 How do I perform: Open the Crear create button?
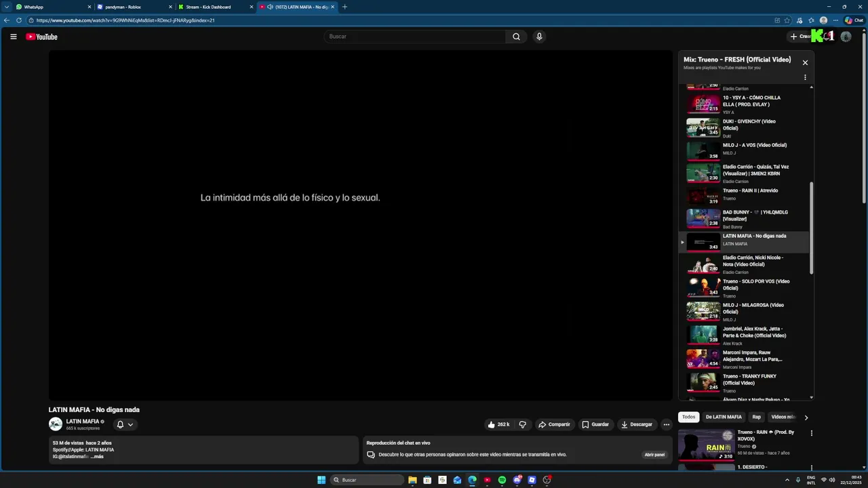tap(801, 37)
